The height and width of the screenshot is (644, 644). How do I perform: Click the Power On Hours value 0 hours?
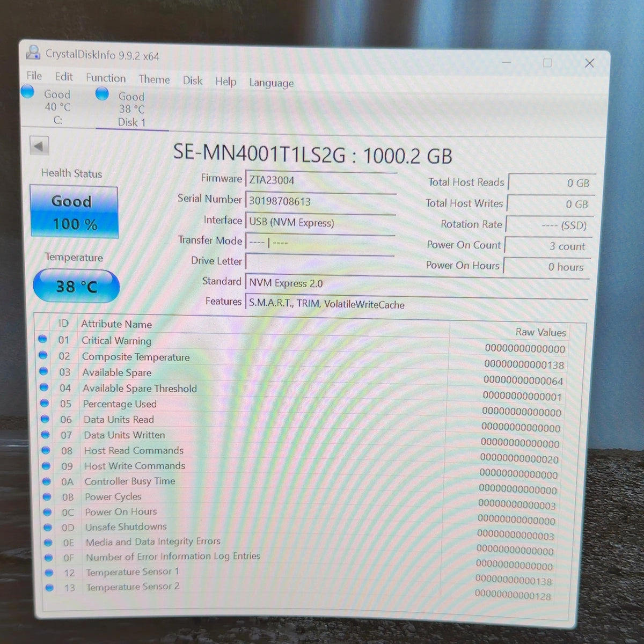point(546,267)
